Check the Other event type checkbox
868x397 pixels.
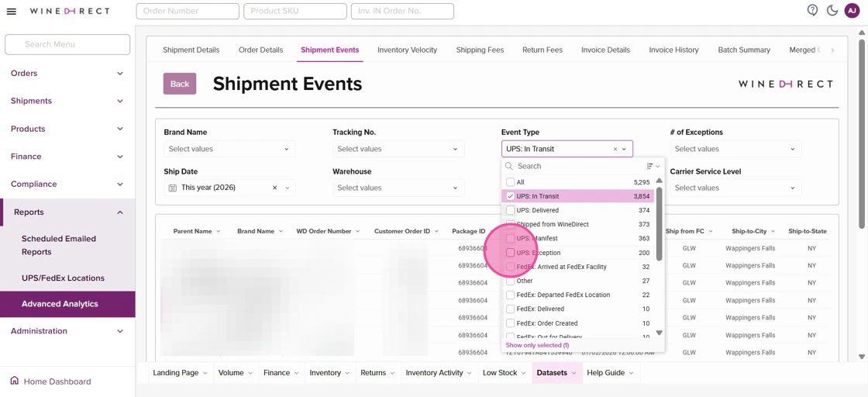[511, 281]
